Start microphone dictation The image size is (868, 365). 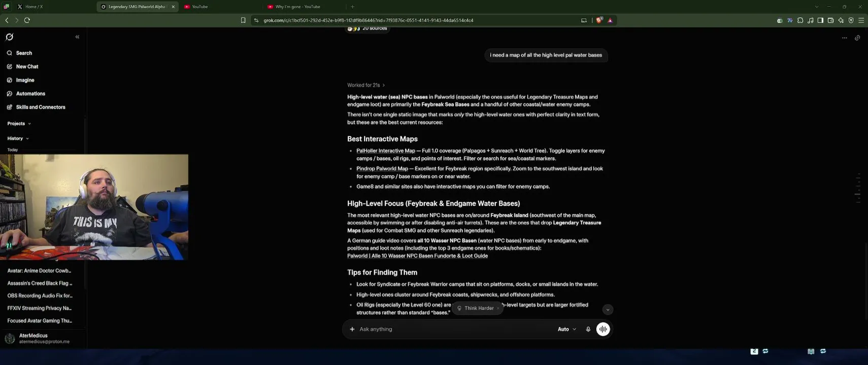[x=588, y=330]
